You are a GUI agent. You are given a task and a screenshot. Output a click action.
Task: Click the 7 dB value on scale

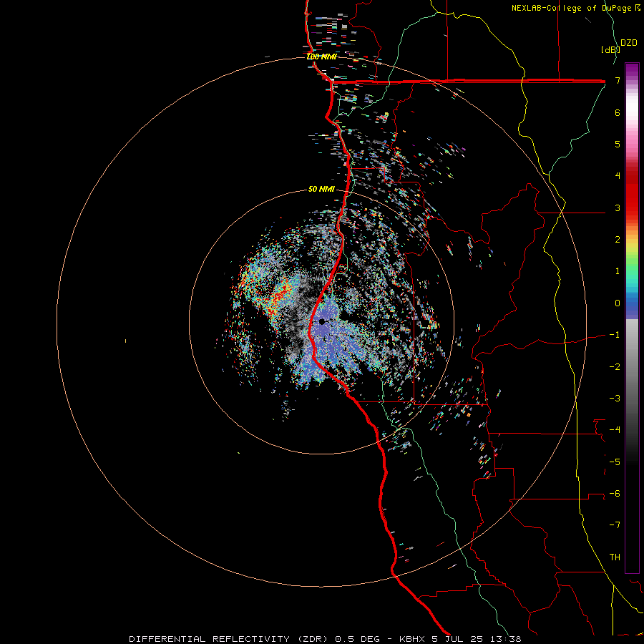click(618, 80)
